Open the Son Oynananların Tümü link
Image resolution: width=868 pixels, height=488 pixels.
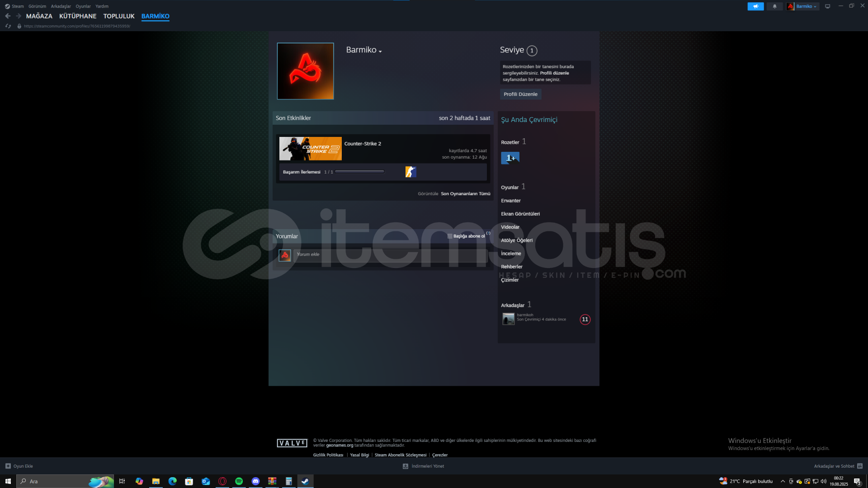[465, 194]
